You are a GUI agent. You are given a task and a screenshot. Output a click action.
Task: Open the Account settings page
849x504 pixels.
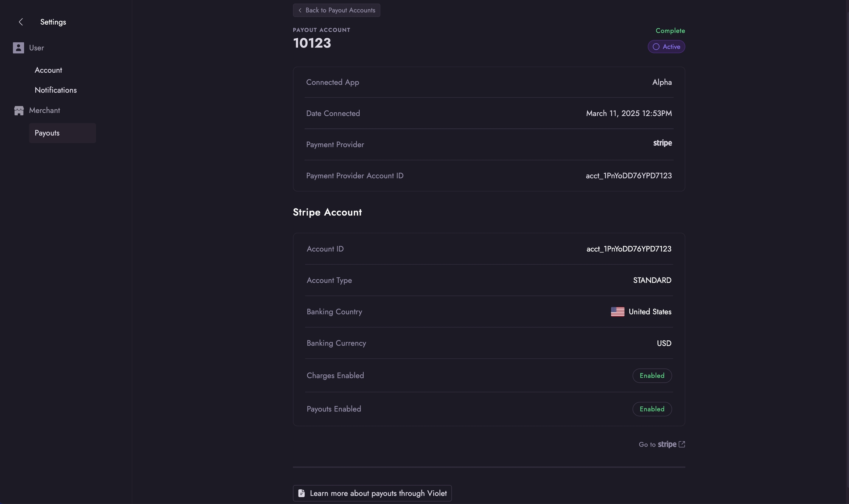pyautogui.click(x=48, y=70)
